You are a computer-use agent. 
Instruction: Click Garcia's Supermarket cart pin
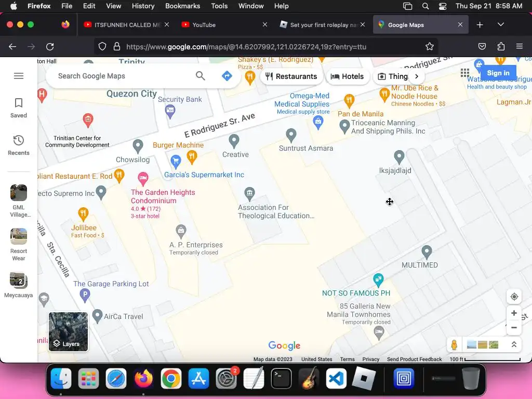click(176, 161)
